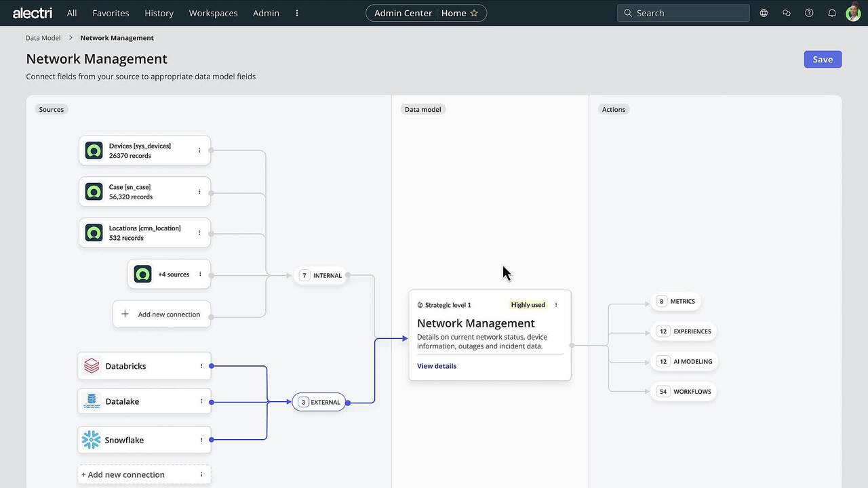Select the ServiceNow icon on Devices card
The width and height of the screenshot is (868, 488).
[x=93, y=150]
